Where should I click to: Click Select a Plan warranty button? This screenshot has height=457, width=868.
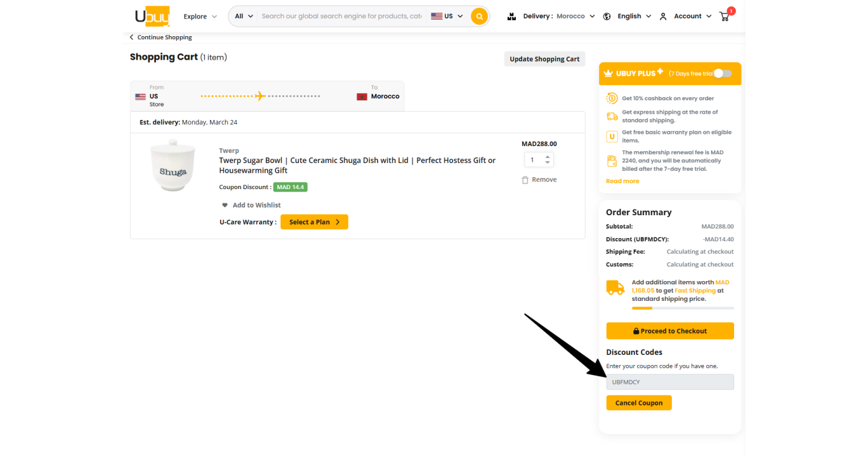(x=314, y=222)
